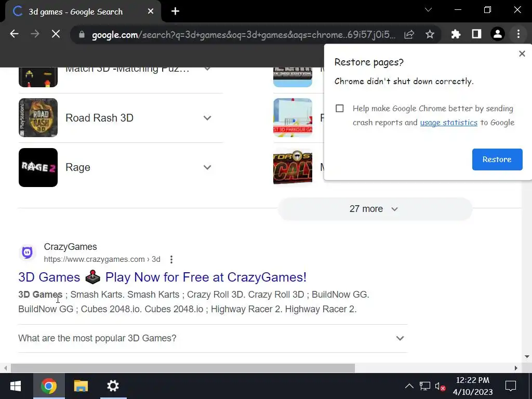Expand the Match 3D game entry
The width and height of the screenshot is (532, 399).
point(207,69)
